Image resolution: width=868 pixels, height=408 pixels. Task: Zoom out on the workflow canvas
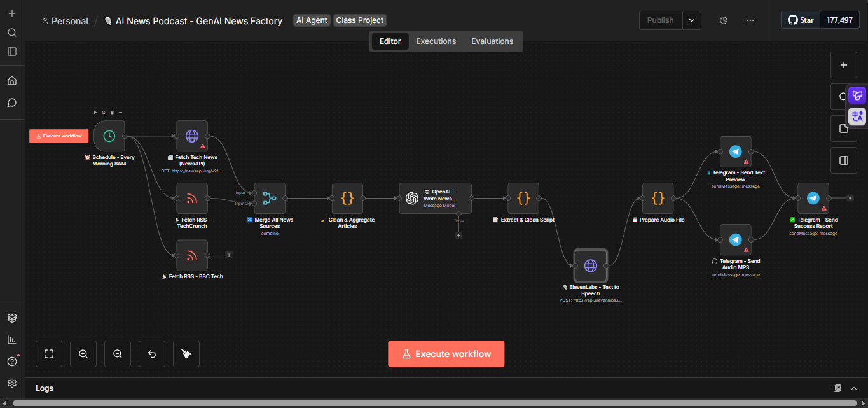tap(118, 354)
